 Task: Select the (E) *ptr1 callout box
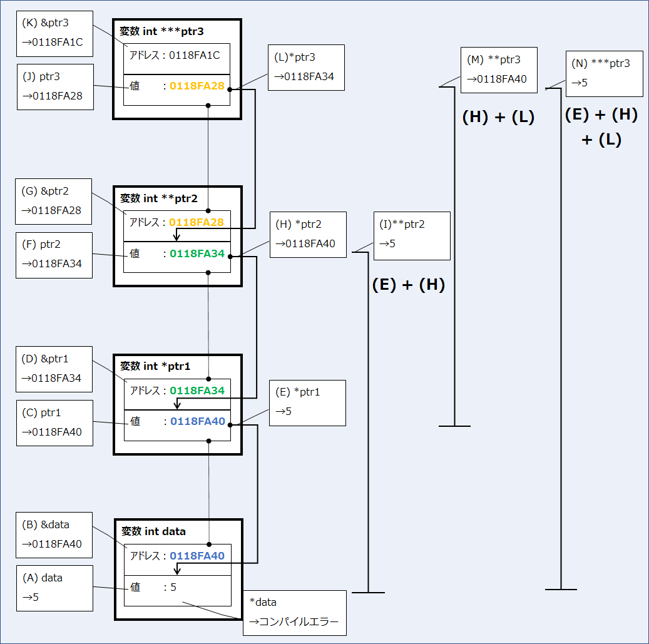coord(307,402)
